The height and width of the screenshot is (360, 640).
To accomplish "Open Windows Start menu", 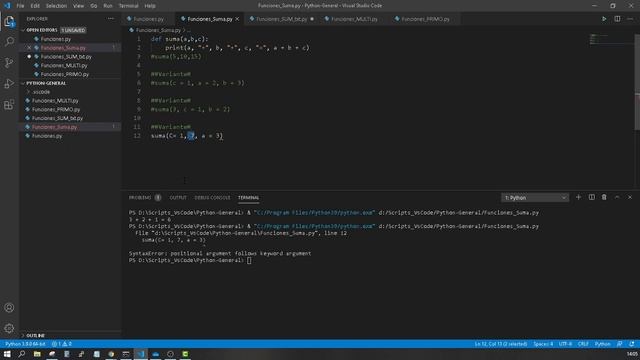I will (7, 354).
